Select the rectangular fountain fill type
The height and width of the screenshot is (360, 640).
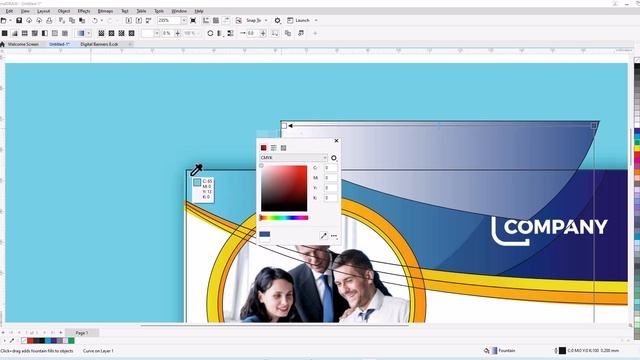coord(131,33)
